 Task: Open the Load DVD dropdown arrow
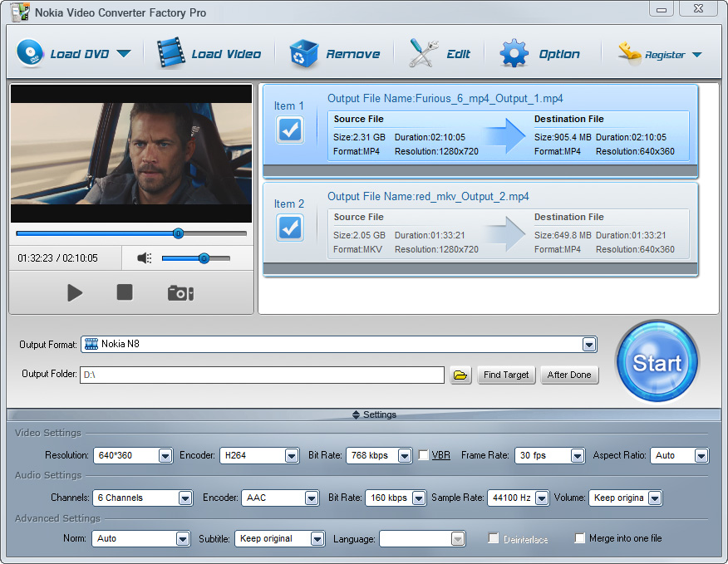pos(124,54)
